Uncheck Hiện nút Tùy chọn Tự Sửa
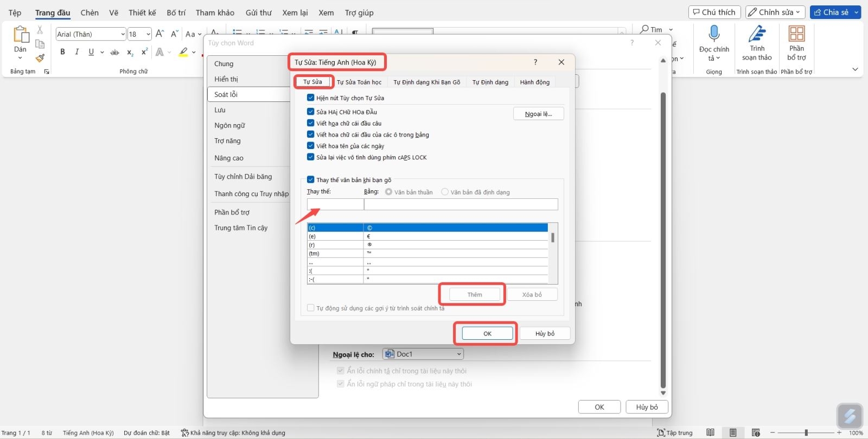868x439 pixels. pyautogui.click(x=310, y=98)
